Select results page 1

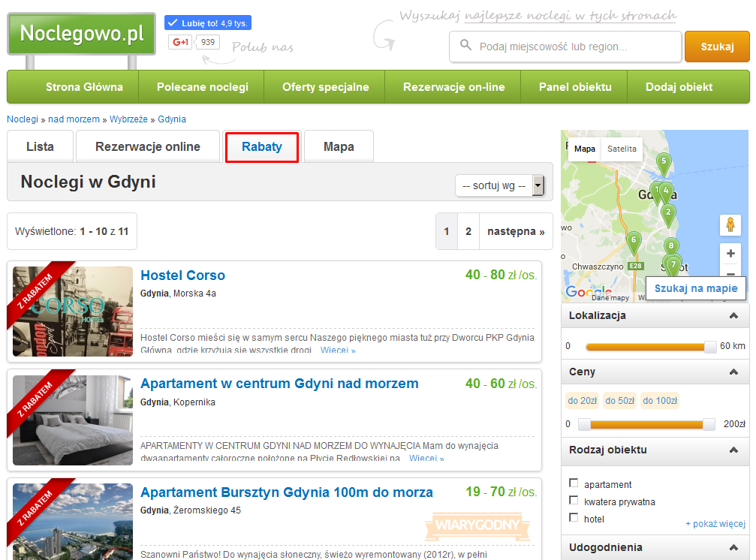(447, 231)
